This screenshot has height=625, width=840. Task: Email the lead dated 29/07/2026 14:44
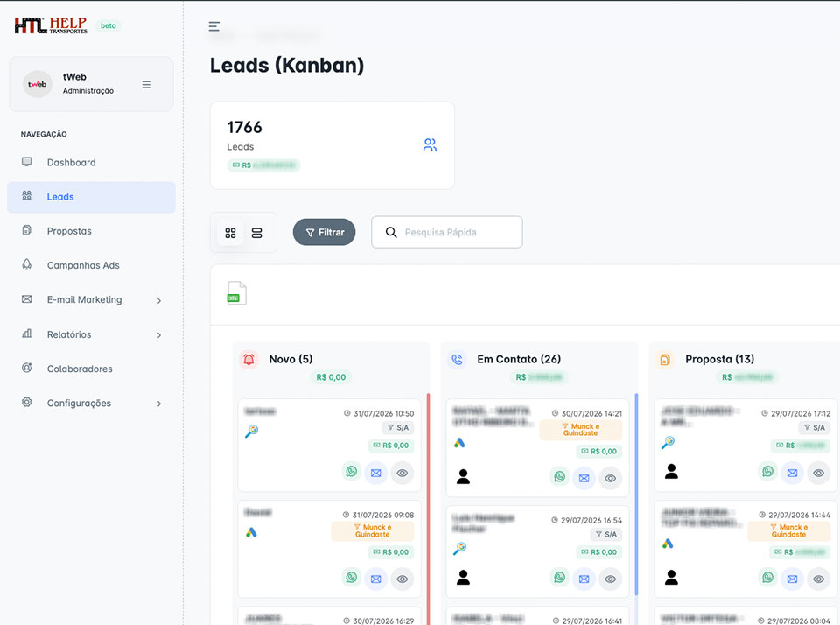(793, 579)
